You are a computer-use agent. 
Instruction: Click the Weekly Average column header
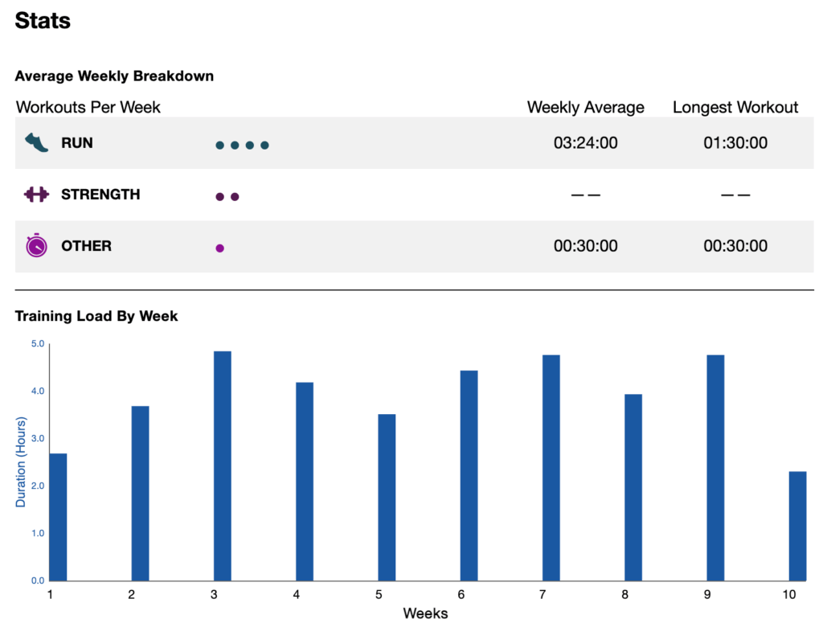586,107
